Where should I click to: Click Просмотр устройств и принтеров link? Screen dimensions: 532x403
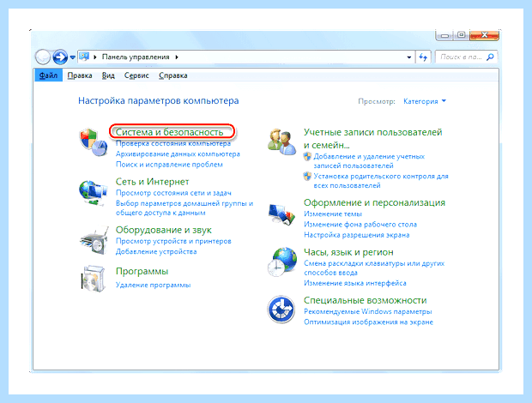coord(173,241)
